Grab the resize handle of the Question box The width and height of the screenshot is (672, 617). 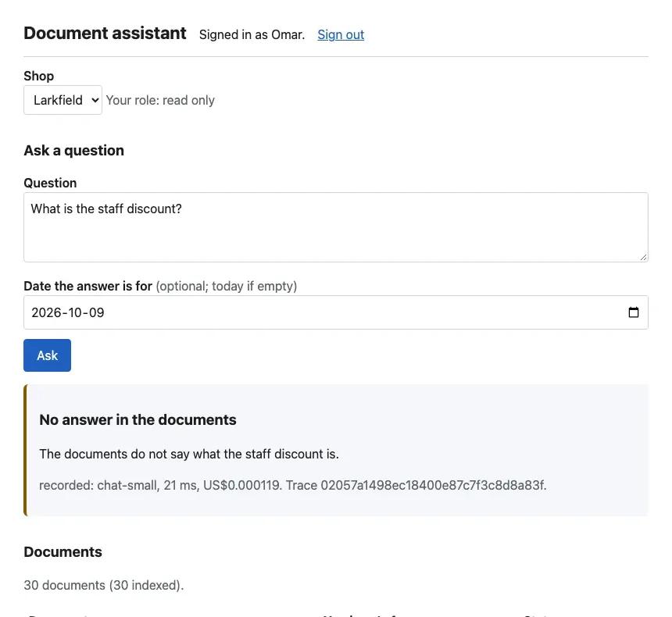[x=643, y=257]
